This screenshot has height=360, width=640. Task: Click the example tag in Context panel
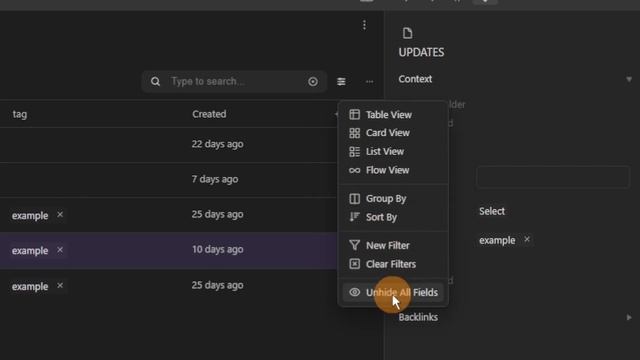coord(497,240)
